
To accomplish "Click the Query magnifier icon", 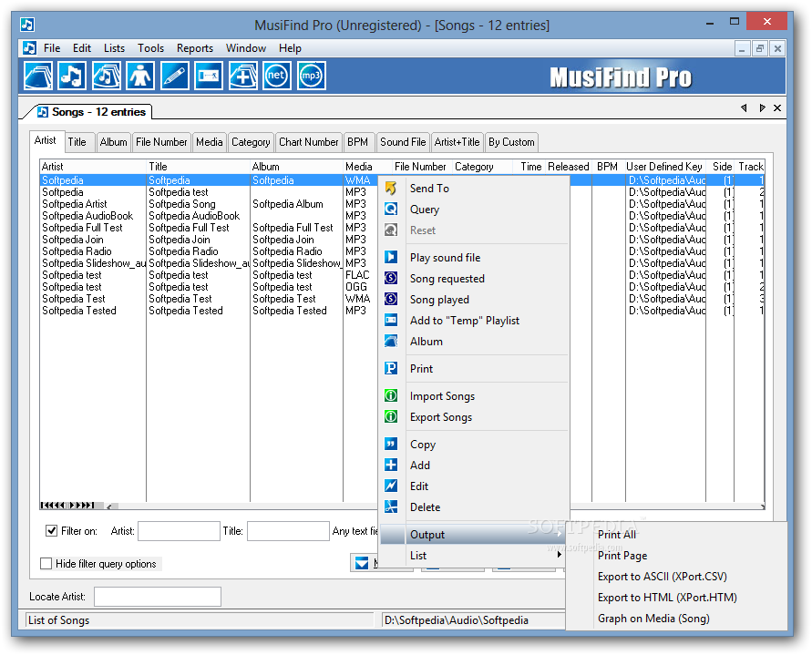I will pyautogui.click(x=391, y=210).
